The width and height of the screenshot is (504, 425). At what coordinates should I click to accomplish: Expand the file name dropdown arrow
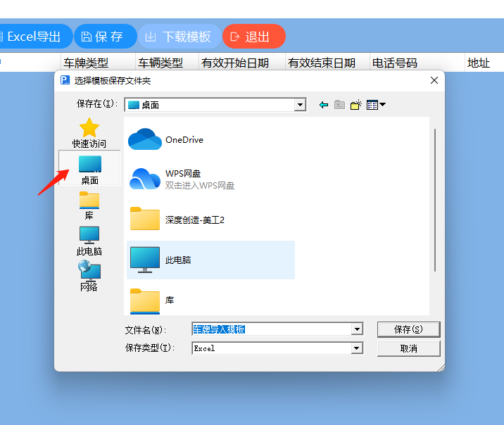coord(357,329)
